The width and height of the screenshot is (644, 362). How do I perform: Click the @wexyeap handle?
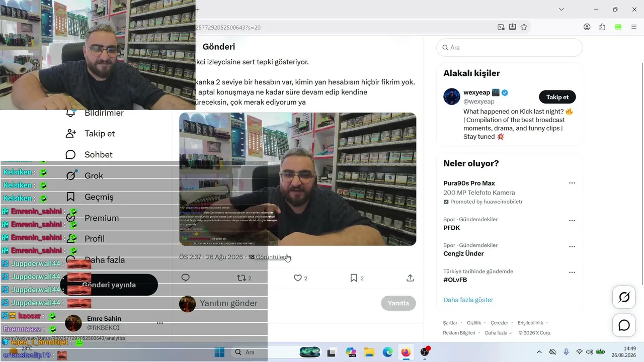click(479, 102)
